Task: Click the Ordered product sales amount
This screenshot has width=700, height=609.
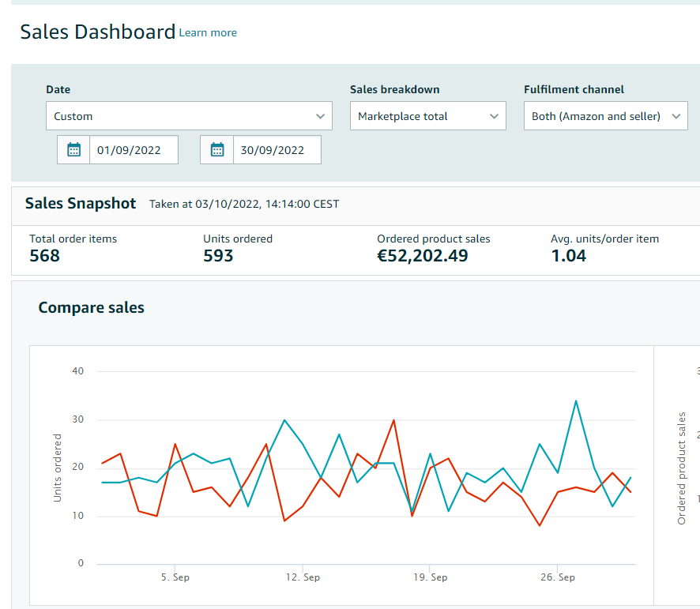Action: (x=423, y=256)
